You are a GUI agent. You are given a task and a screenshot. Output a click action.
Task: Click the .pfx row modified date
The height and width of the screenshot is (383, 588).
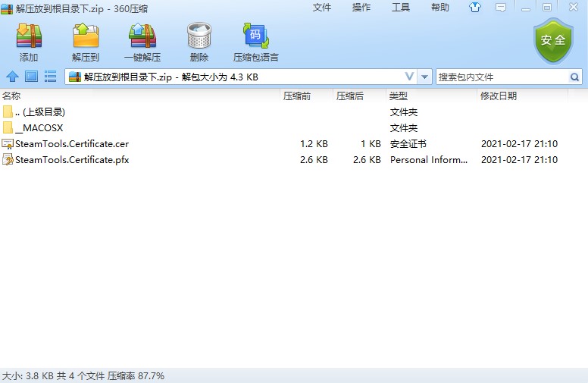(x=519, y=159)
